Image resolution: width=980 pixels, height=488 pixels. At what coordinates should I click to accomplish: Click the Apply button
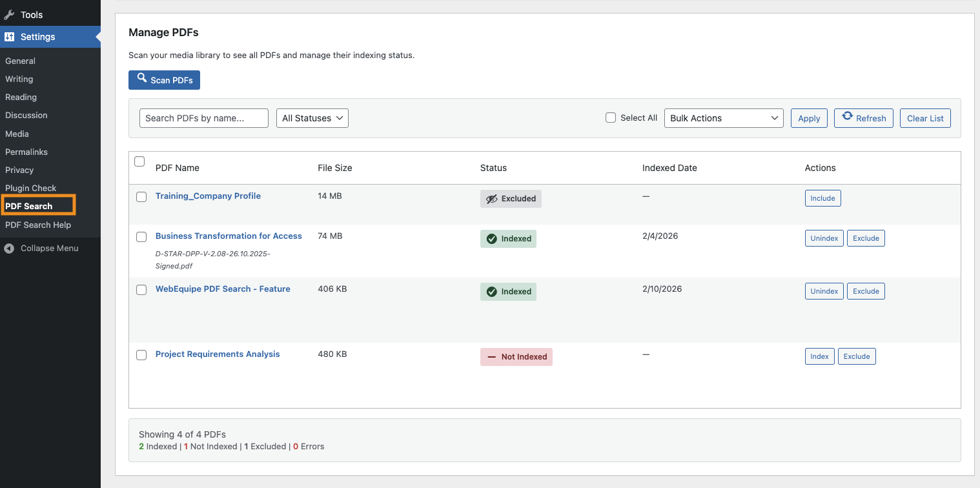pyautogui.click(x=808, y=117)
